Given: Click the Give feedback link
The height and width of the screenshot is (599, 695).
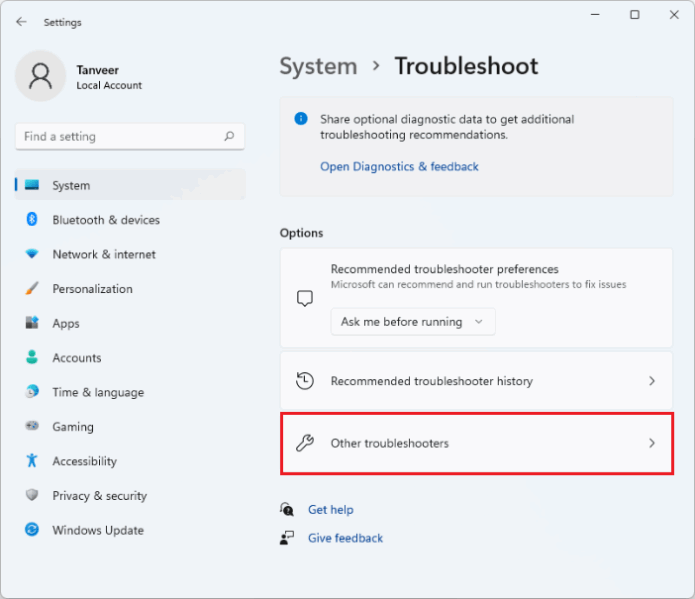Looking at the screenshot, I should coord(345,538).
